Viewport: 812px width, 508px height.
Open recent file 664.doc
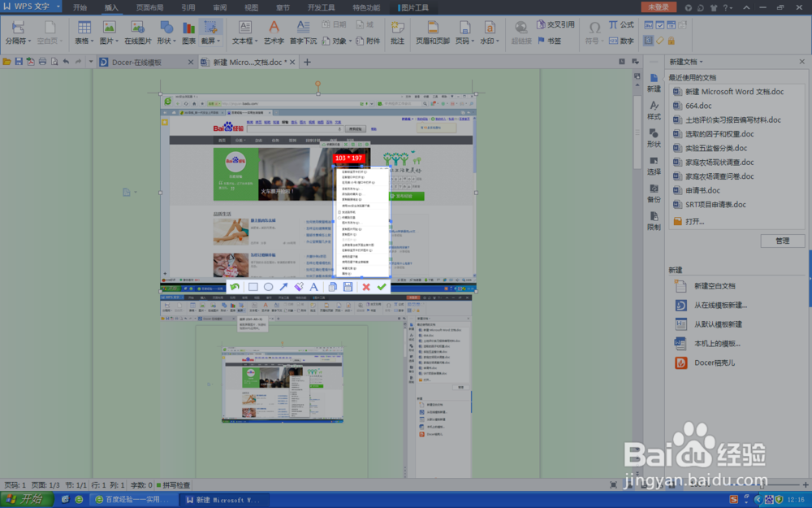[698, 105]
